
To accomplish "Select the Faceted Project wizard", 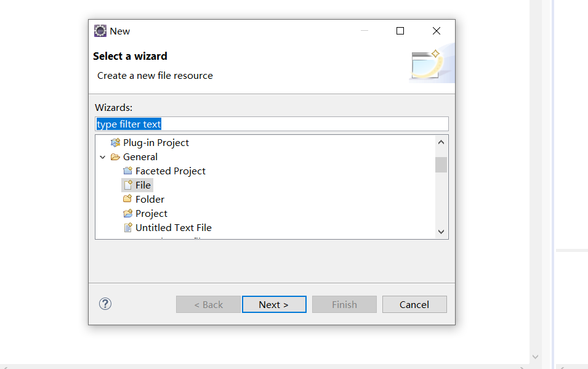I will (170, 171).
